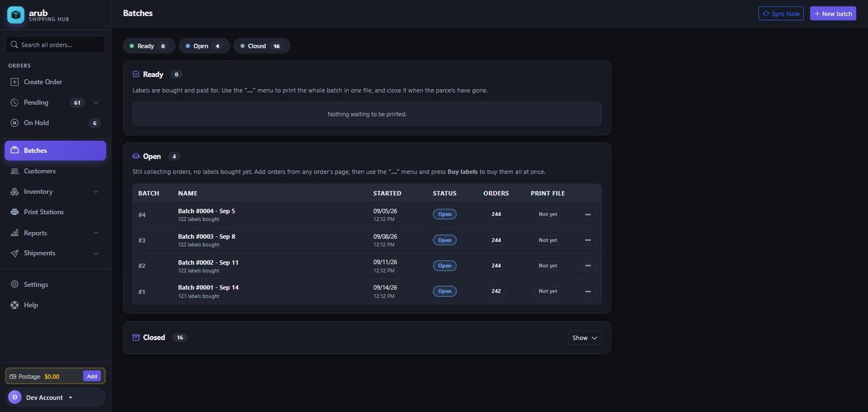Image resolution: width=868 pixels, height=412 pixels.
Task: Click the 242 orders count for Batch #0001
Action: click(496, 291)
